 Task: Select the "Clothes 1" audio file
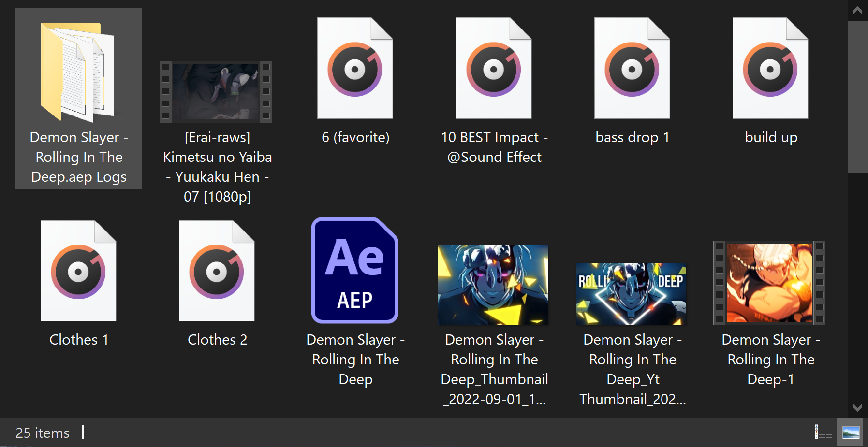point(78,272)
